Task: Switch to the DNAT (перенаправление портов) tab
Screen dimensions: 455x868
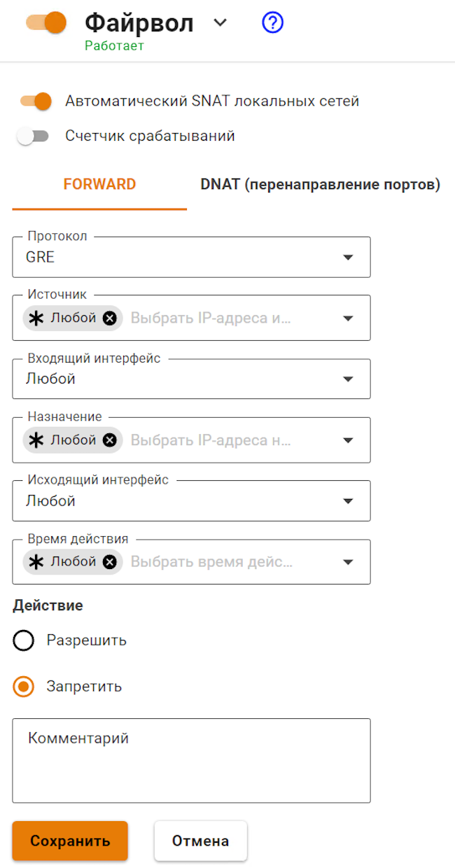Action: point(320,185)
